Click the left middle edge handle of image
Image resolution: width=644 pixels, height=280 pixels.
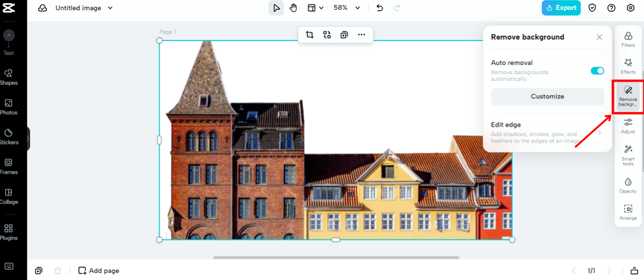(159, 140)
